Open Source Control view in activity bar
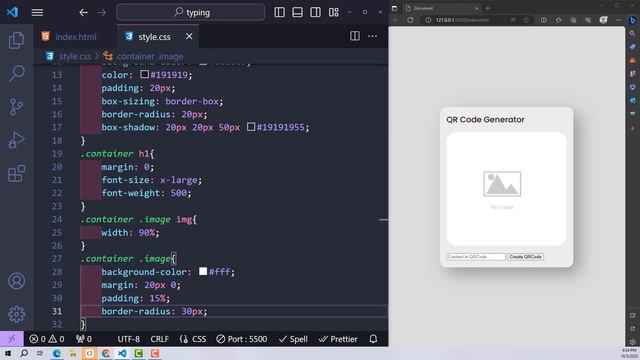The height and width of the screenshot is (360, 640). tap(16, 107)
